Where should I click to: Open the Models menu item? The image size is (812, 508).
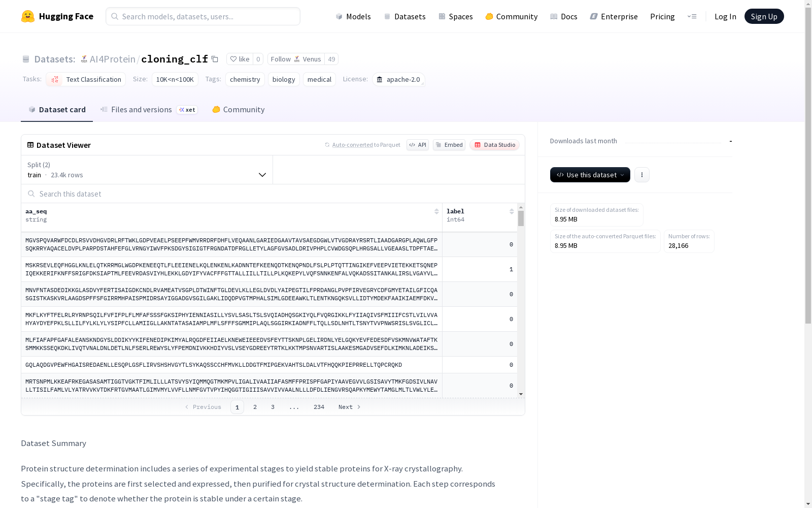point(353,16)
